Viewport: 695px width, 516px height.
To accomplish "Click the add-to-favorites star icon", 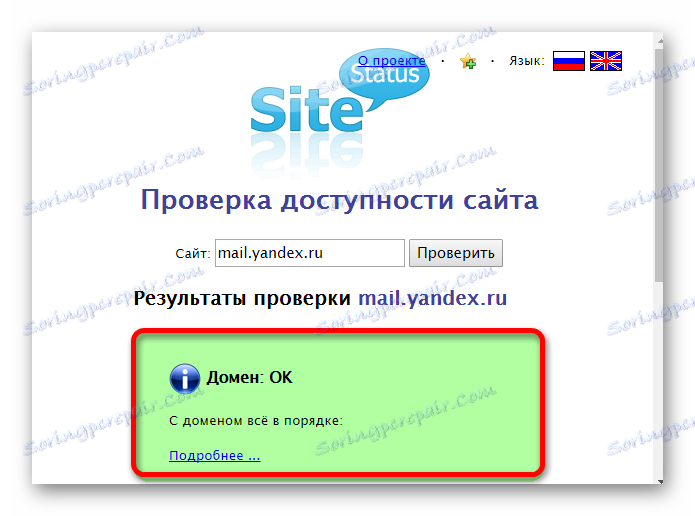I will [468, 61].
